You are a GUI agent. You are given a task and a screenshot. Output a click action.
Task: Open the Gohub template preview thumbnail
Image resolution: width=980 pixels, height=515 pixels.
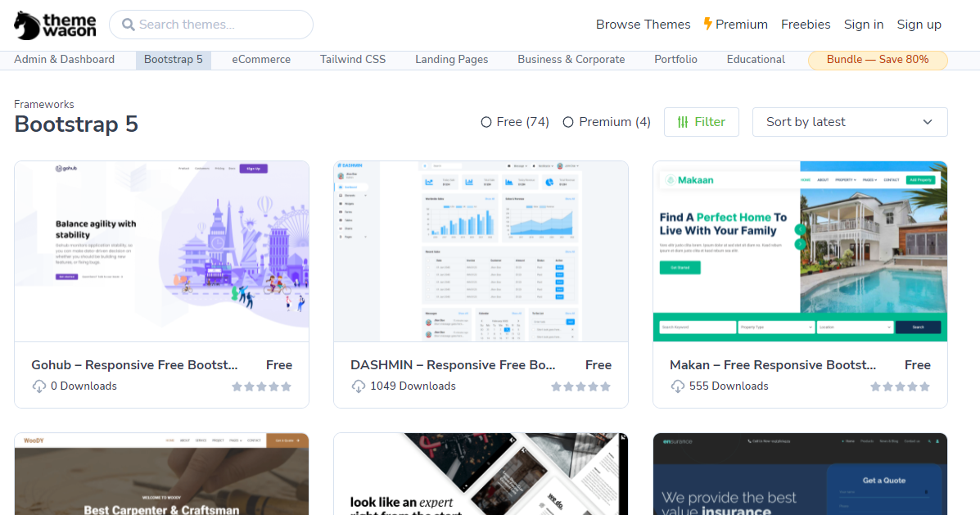[162, 251]
